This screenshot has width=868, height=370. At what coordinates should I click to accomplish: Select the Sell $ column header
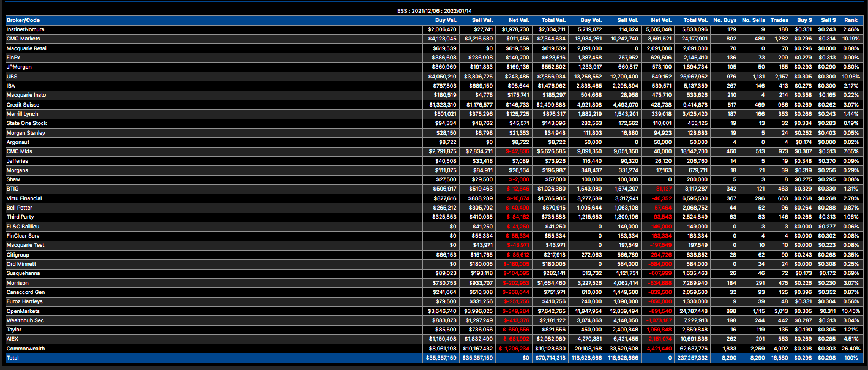pos(828,20)
